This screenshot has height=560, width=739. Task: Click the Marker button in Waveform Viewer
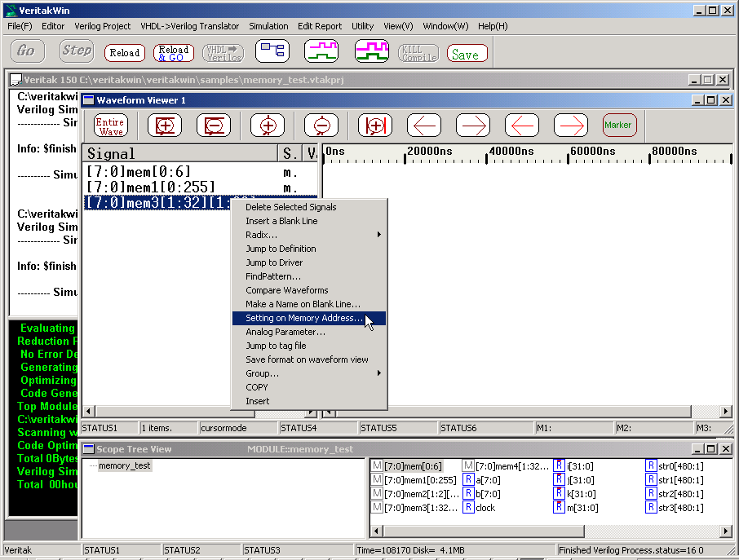[620, 126]
